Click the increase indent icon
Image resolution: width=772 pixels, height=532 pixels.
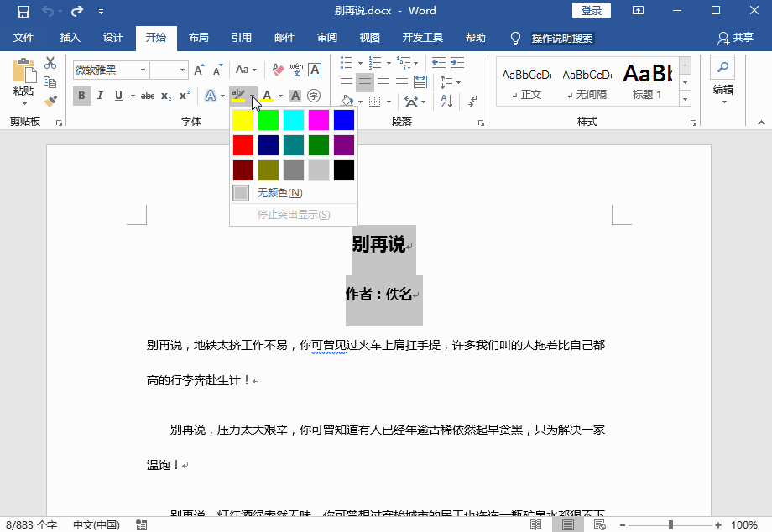[x=457, y=63]
